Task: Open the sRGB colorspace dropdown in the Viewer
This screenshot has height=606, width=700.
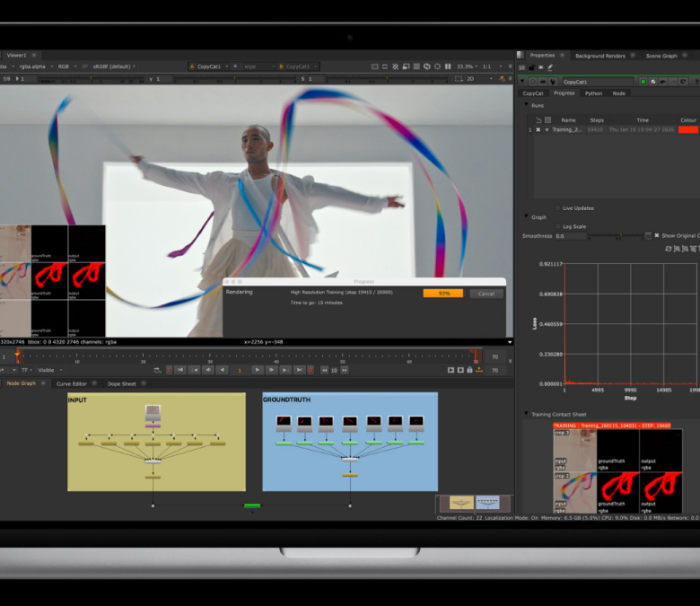Action: tap(110, 66)
